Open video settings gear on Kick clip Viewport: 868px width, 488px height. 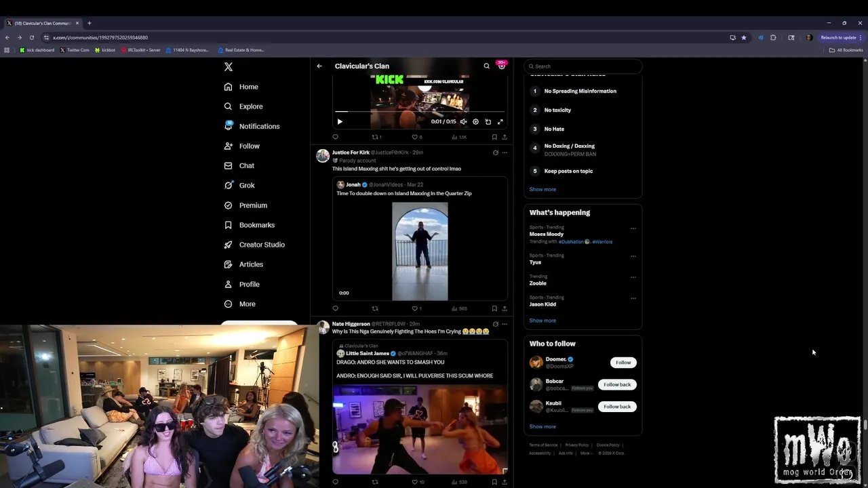[475, 121]
